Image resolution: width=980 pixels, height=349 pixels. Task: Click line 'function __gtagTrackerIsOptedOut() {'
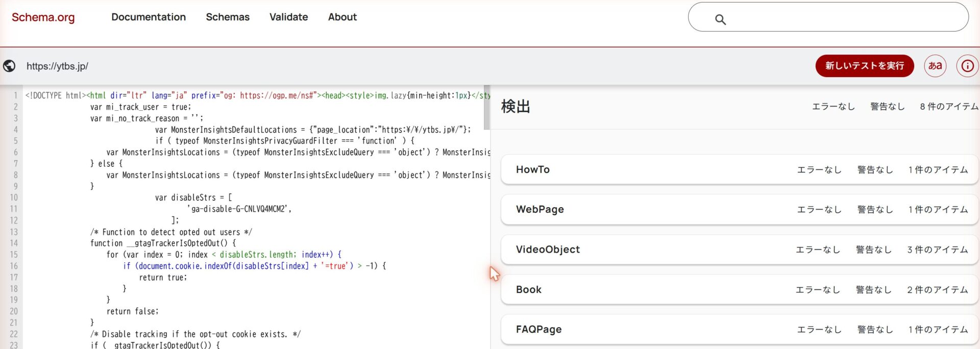coord(163,243)
